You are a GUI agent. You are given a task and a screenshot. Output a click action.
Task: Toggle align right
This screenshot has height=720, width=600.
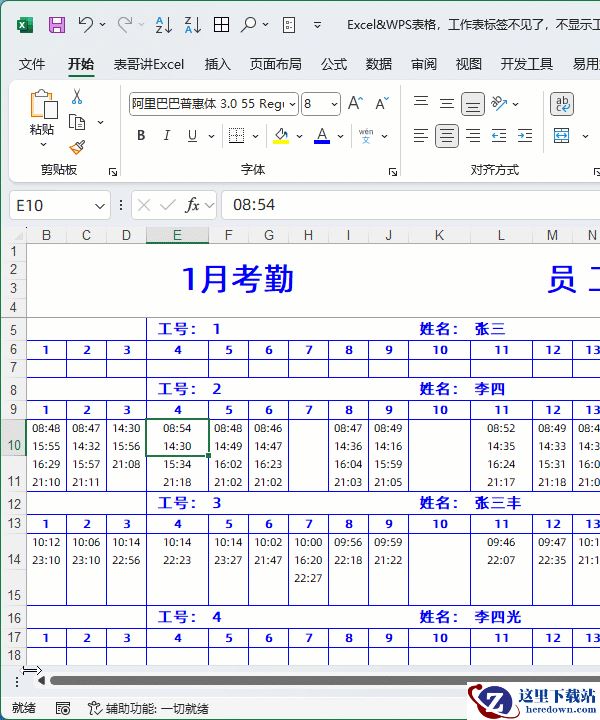tap(473, 135)
